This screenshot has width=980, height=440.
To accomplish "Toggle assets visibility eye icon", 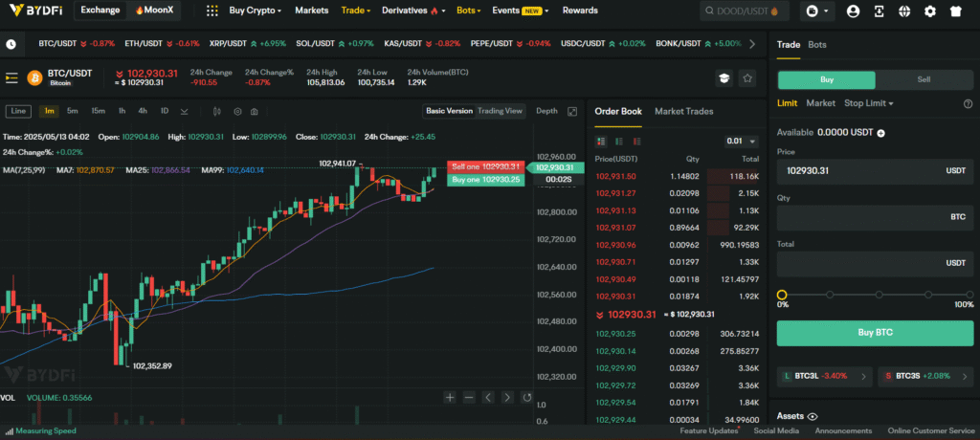I will [813, 416].
